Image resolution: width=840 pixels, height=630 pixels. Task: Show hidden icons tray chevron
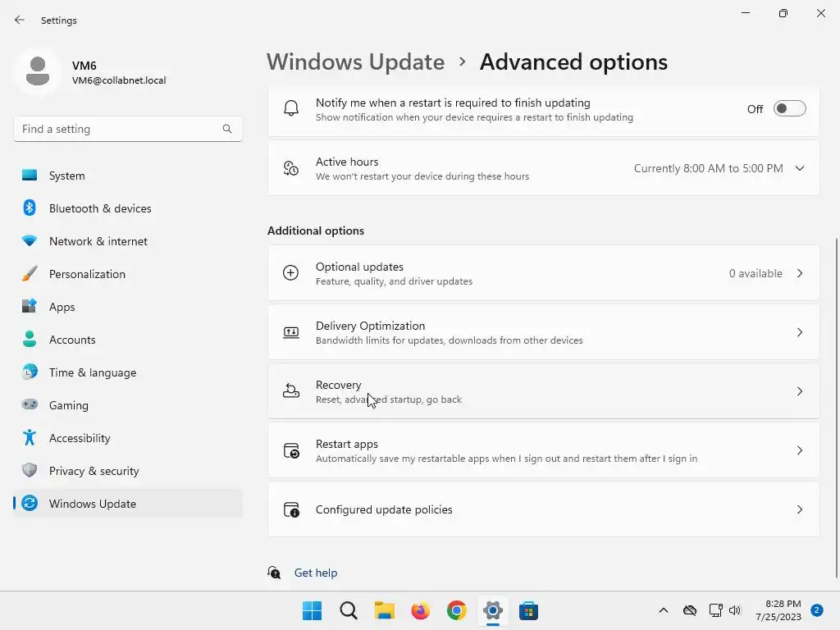pos(663,610)
